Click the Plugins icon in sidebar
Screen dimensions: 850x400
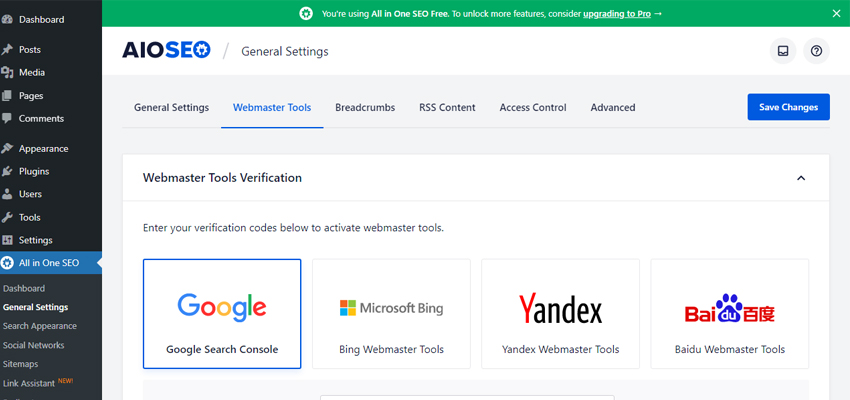tap(8, 171)
